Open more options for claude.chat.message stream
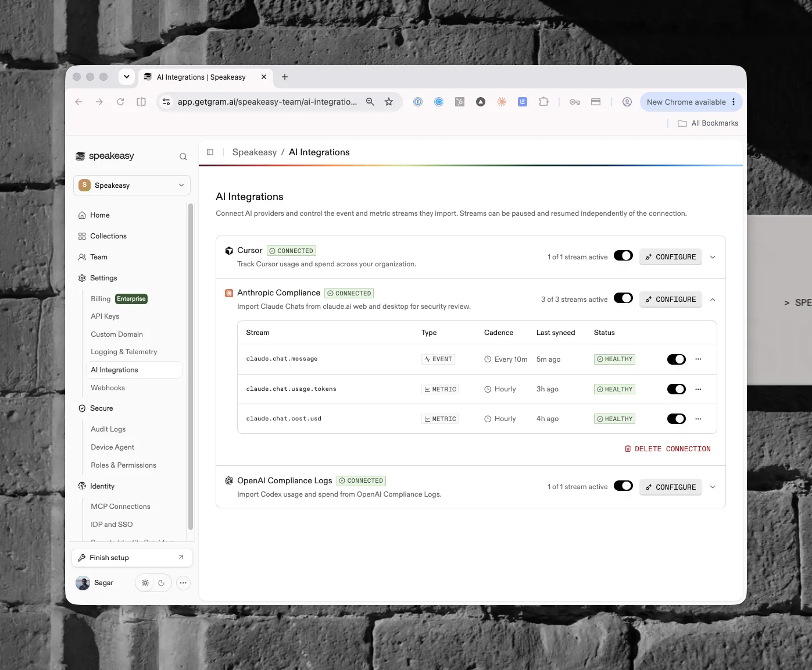The width and height of the screenshot is (812, 670). tap(698, 359)
